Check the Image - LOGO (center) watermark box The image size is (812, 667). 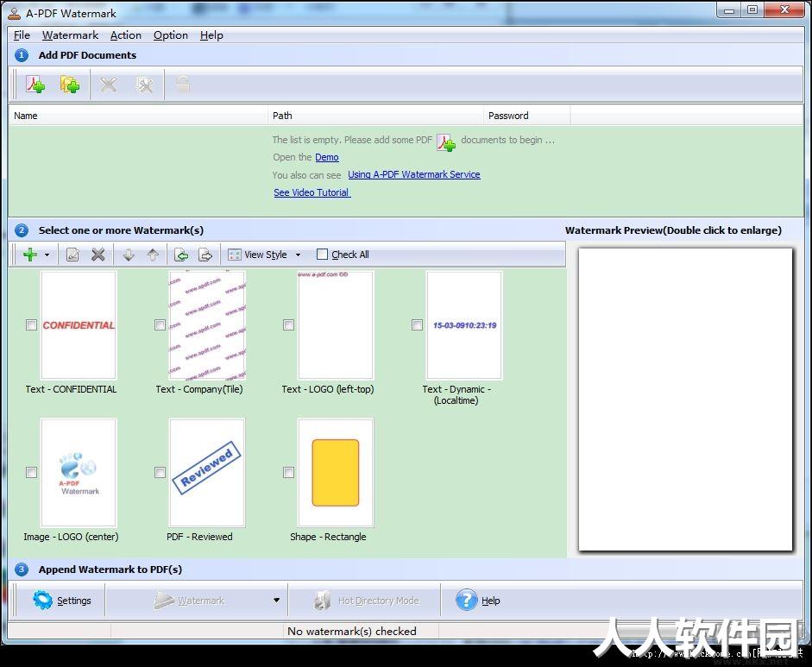32,472
